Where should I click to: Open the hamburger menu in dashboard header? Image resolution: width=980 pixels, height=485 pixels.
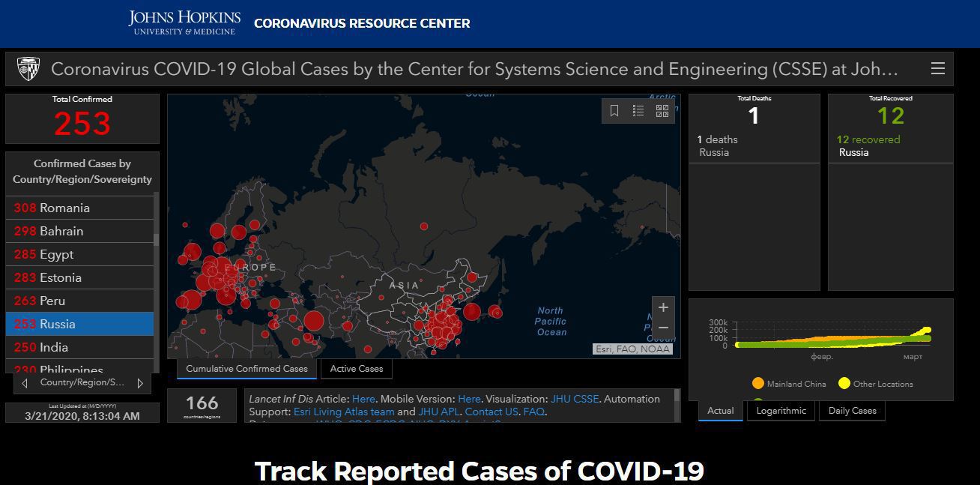937,69
